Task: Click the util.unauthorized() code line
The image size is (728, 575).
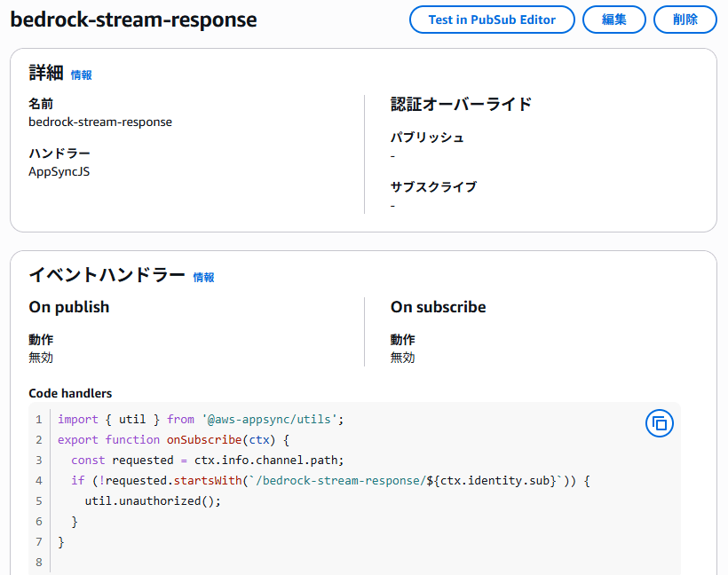Action: 153,501
